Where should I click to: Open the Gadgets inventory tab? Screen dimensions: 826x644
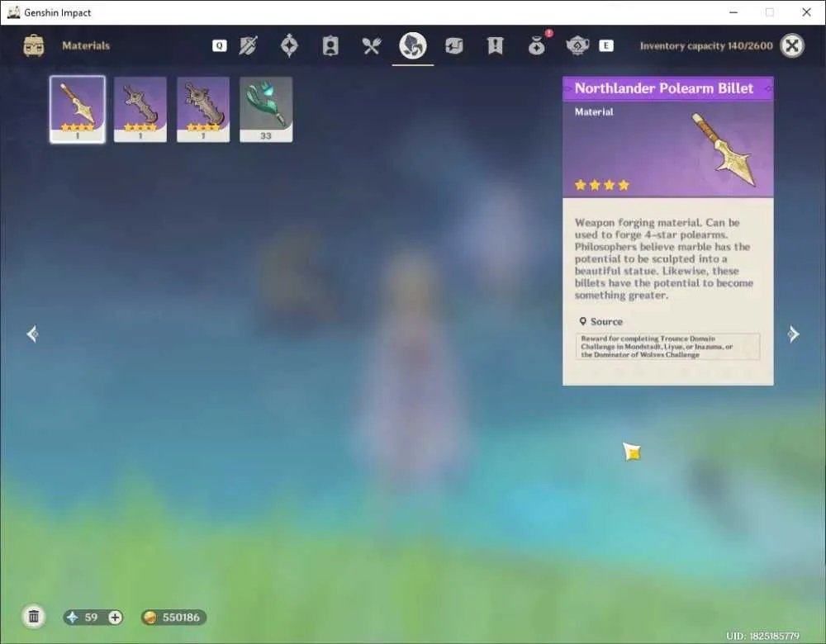click(453, 45)
